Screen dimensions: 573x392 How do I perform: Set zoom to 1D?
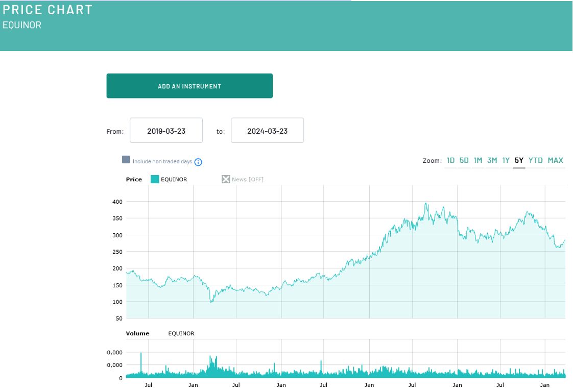[450, 160]
